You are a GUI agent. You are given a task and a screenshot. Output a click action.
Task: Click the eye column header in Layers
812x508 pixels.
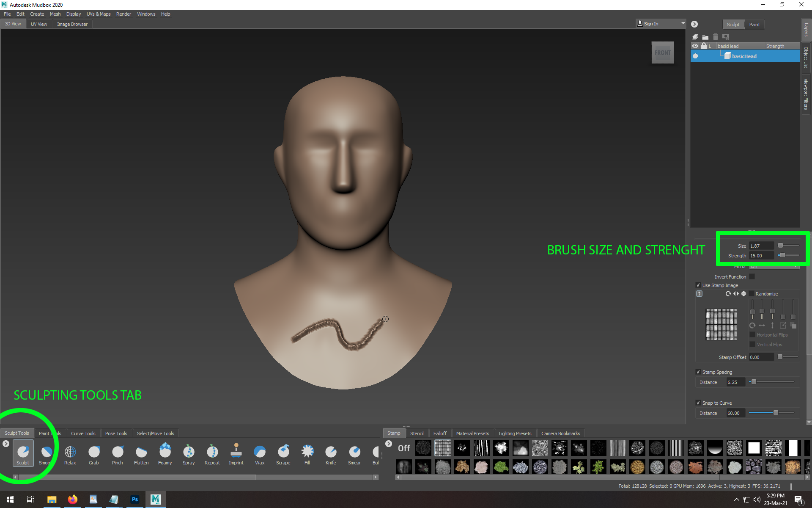pos(695,46)
